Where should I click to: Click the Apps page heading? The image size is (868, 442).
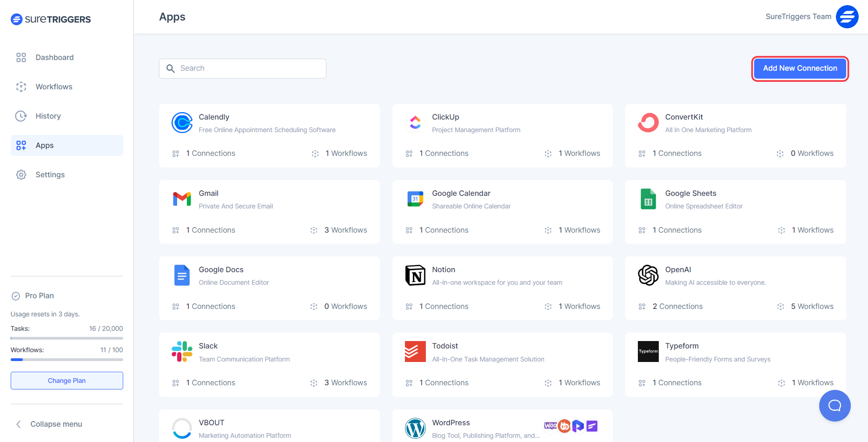coord(172,17)
